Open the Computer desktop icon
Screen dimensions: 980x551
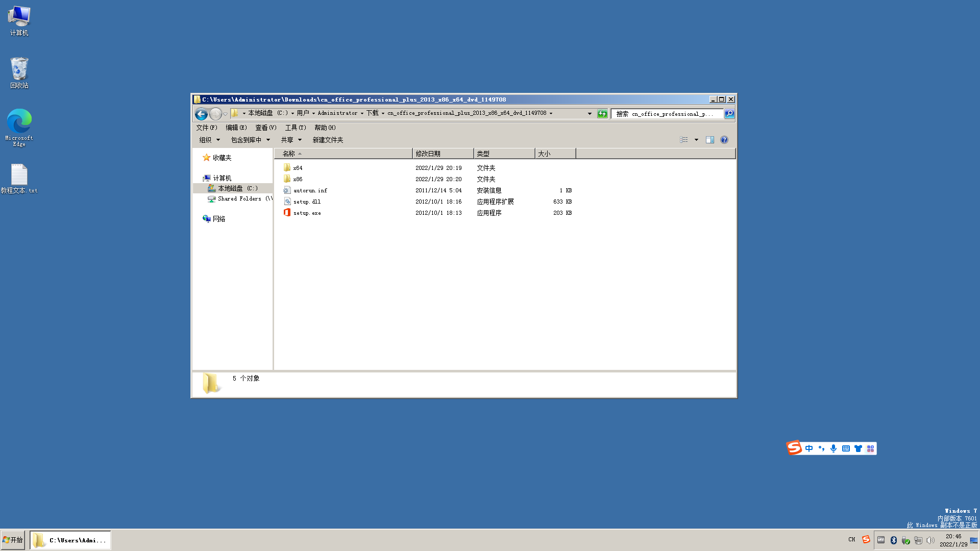tap(19, 20)
